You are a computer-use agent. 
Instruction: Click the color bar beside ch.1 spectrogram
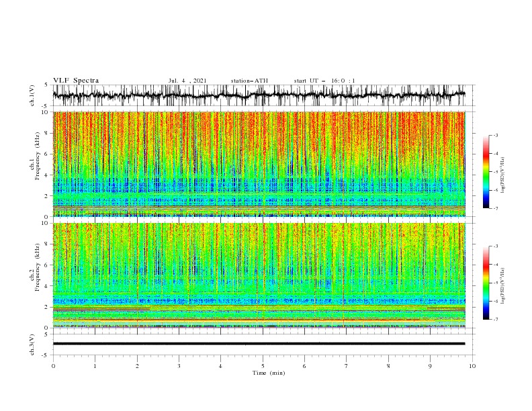pyautogui.click(x=486, y=172)
